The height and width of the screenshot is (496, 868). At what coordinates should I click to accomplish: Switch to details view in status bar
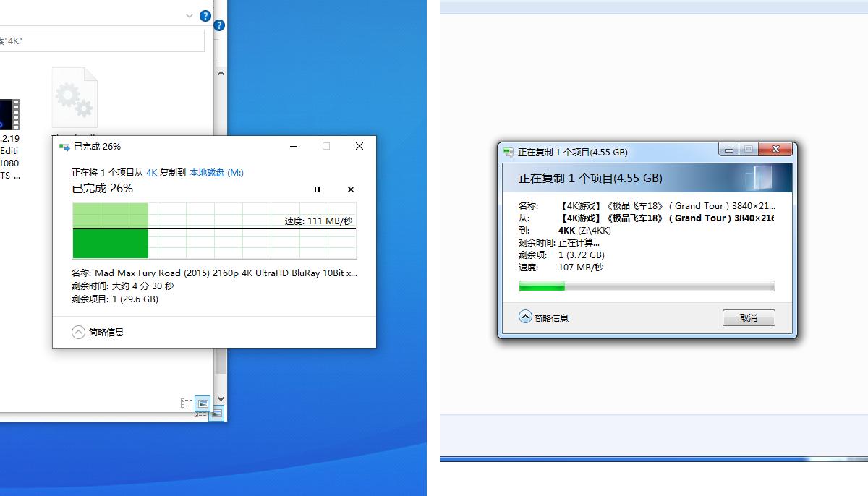pos(185,404)
